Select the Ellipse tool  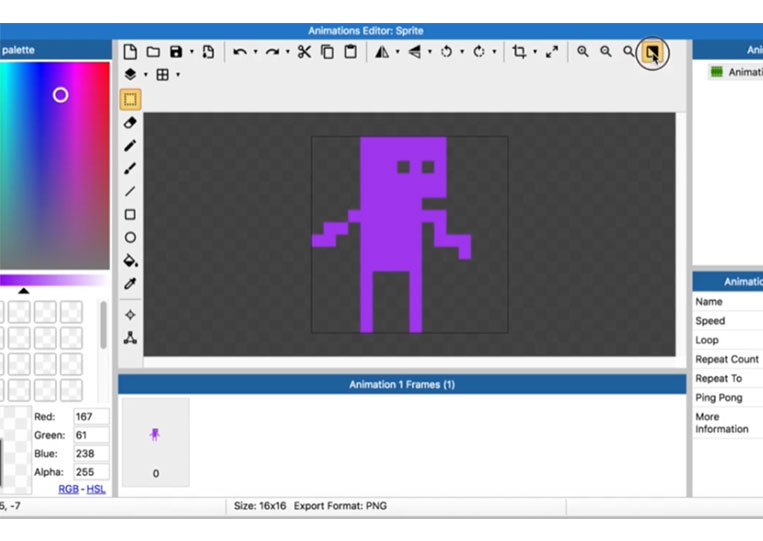pyautogui.click(x=130, y=237)
